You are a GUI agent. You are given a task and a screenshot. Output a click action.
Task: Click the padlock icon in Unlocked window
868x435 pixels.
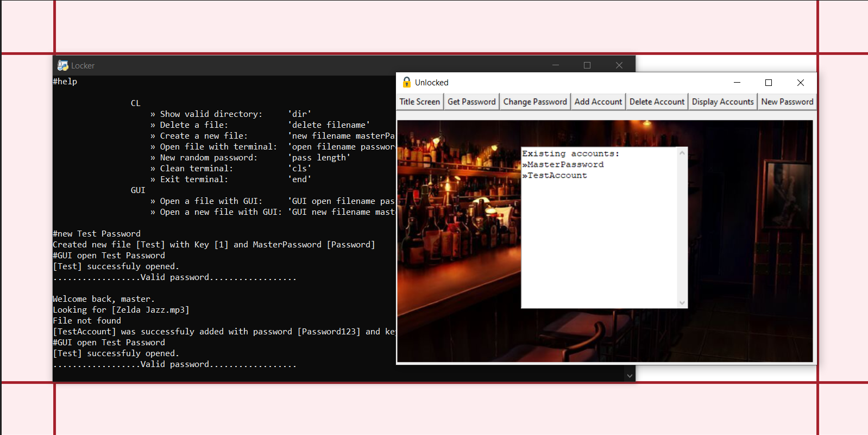coord(407,83)
